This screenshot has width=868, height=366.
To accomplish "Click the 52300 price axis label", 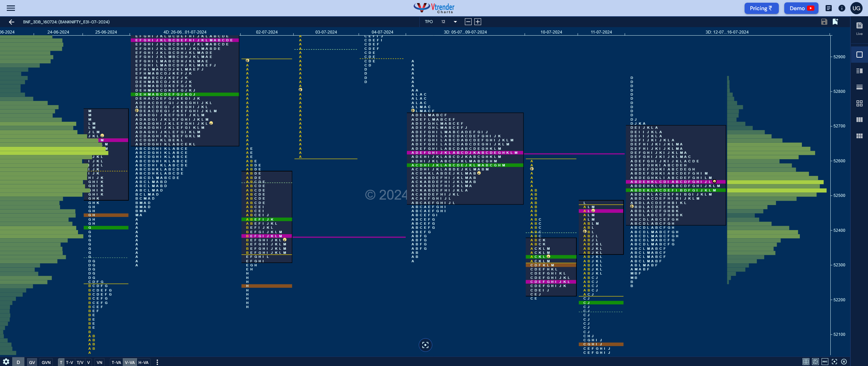I will [x=839, y=265].
